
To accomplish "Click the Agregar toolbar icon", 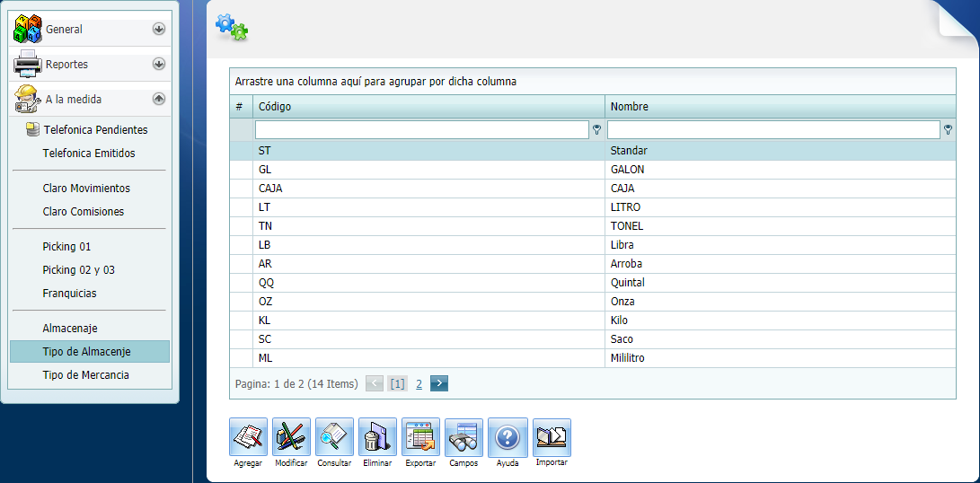I will pyautogui.click(x=248, y=437).
